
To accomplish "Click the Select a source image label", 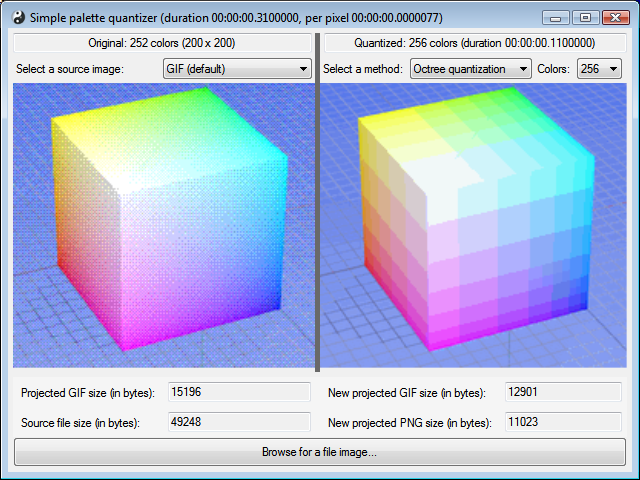I will pyautogui.click(x=70, y=69).
